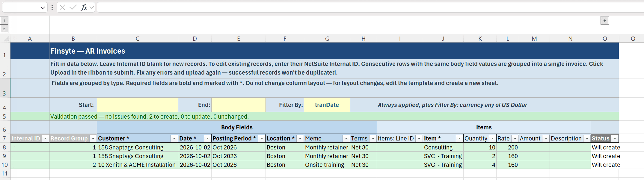Select row 8 header

coord(4,147)
